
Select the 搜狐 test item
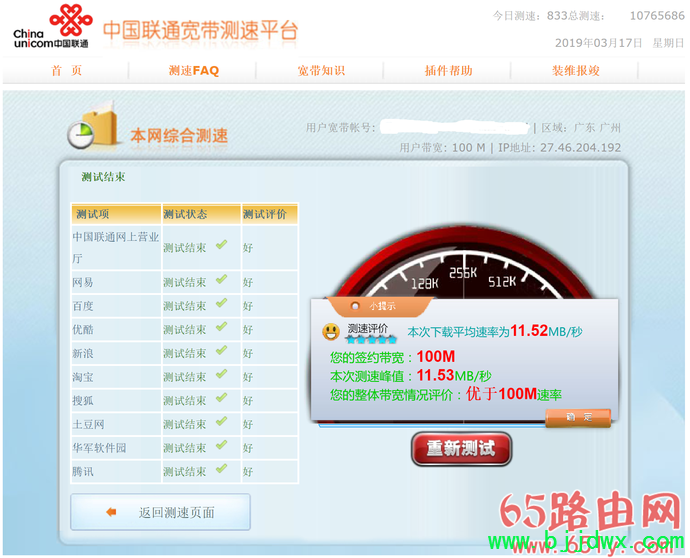[83, 401]
